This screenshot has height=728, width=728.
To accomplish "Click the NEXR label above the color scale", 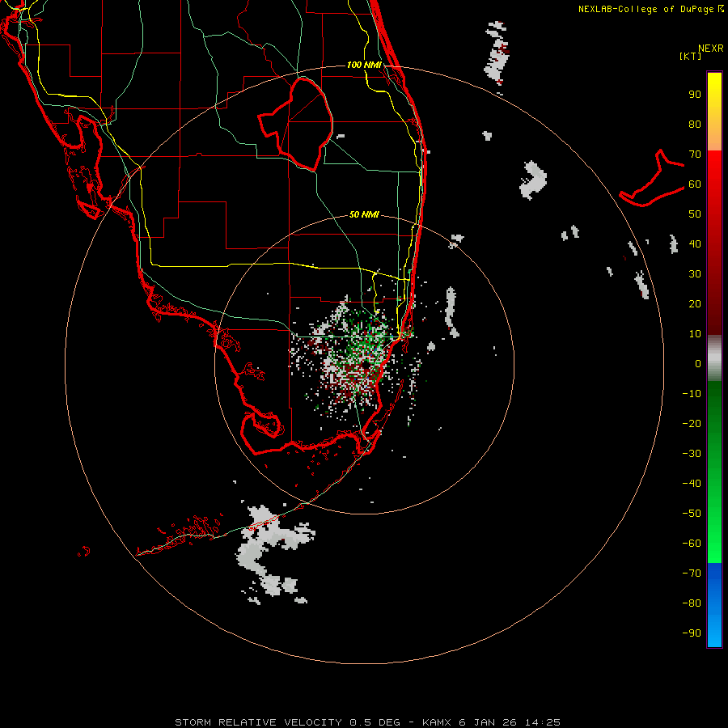I will (711, 49).
